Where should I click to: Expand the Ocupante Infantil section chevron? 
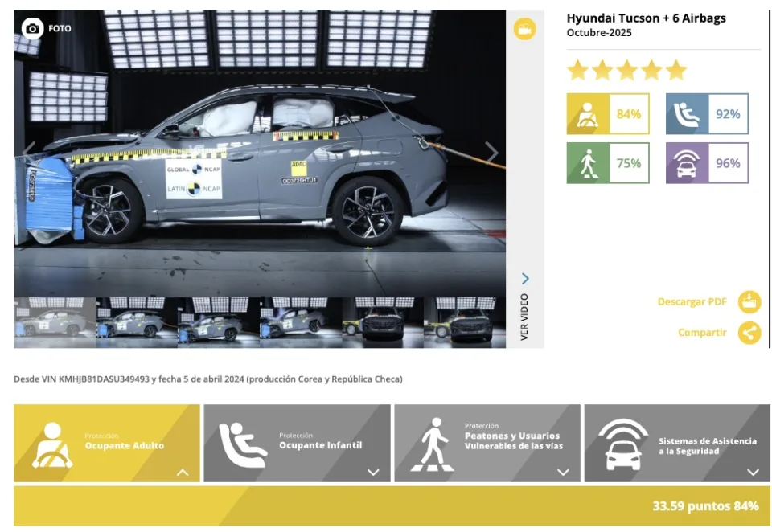[373, 473]
